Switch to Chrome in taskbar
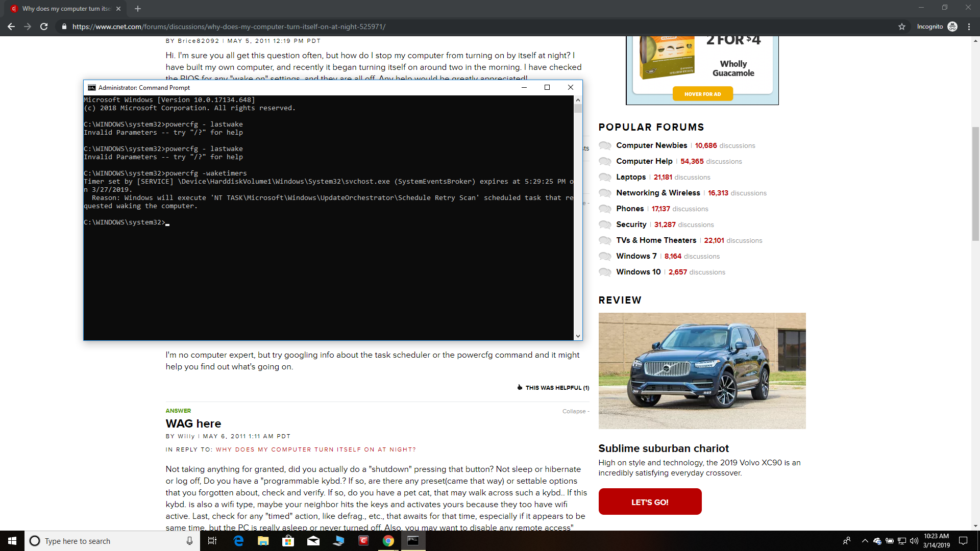 click(x=388, y=541)
